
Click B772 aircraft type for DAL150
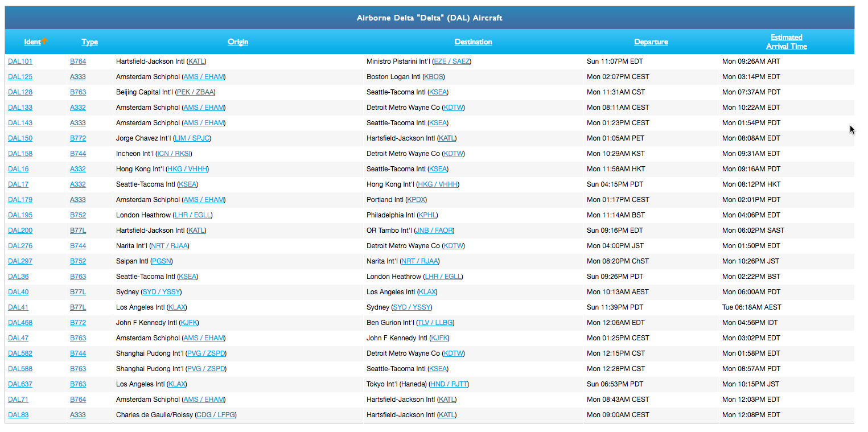point(78,138)
